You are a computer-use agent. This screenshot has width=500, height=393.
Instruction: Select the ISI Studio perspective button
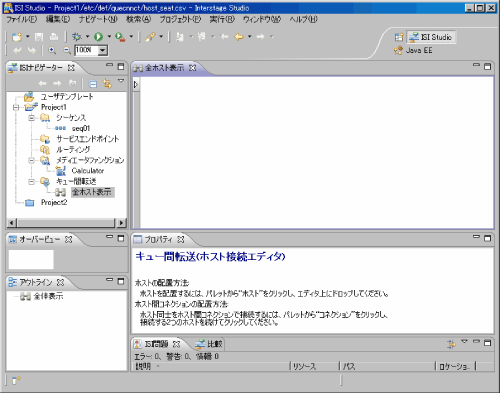tap(431, 37)
